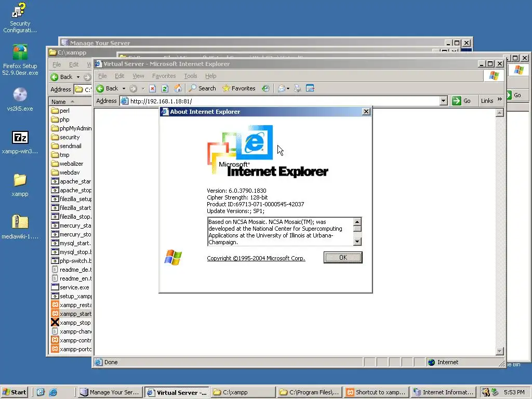Open File menu in xampp window

[x=57, y=64]
